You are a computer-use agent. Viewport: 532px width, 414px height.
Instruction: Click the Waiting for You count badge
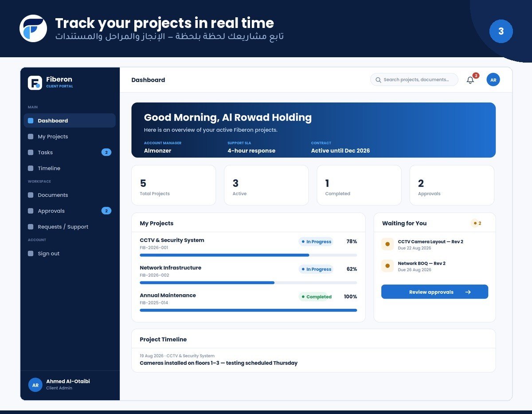pyautogui.click(x=477, y=223)
